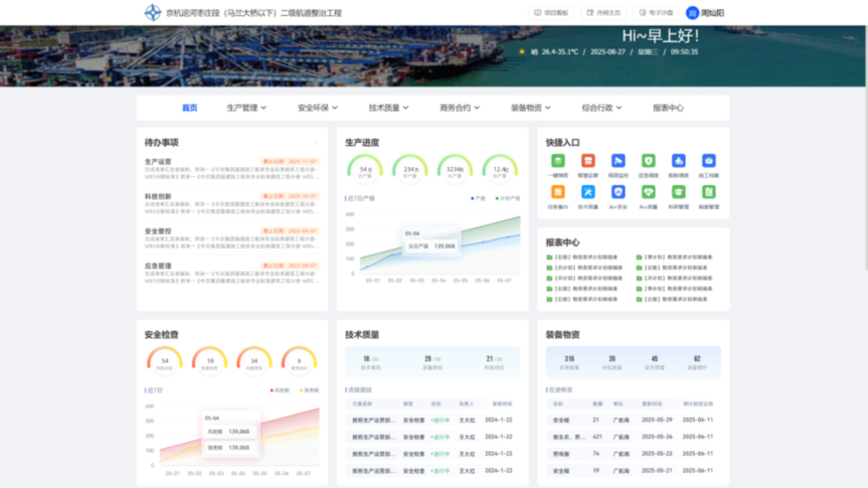Click the 29/30 stat in 技术质量
The image size is (868, 488).
tap(433, 363)
